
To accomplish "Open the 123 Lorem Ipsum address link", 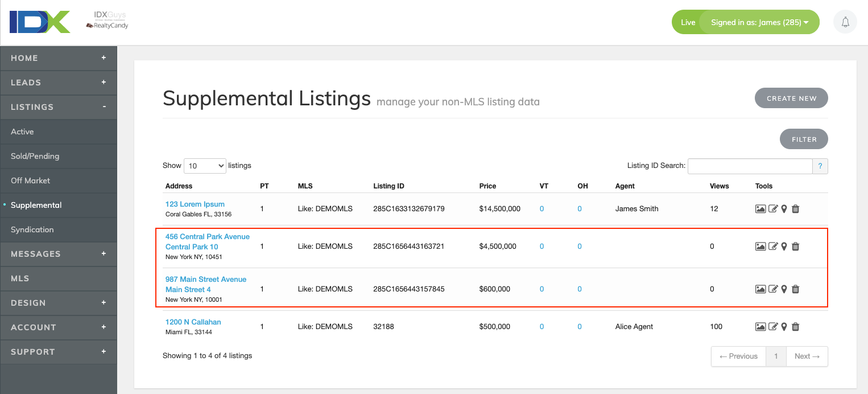I will pyautogui.click(x=195, y=204).
